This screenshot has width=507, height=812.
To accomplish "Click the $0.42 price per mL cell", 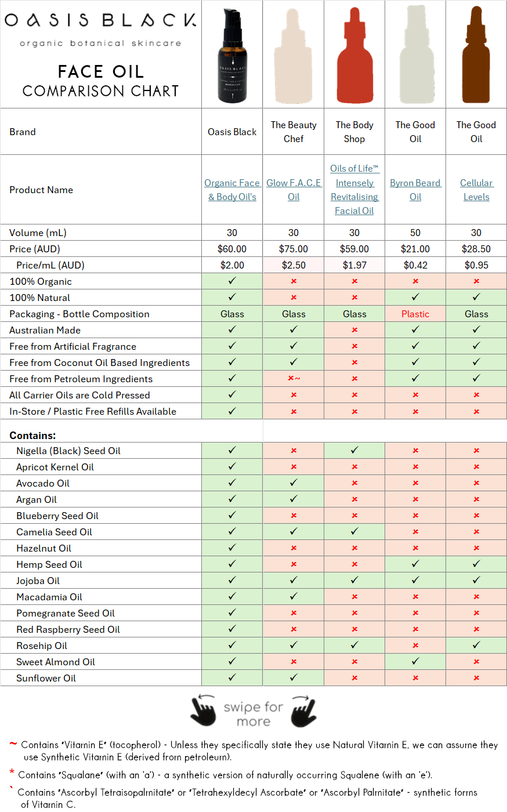I will pos(415,265).
